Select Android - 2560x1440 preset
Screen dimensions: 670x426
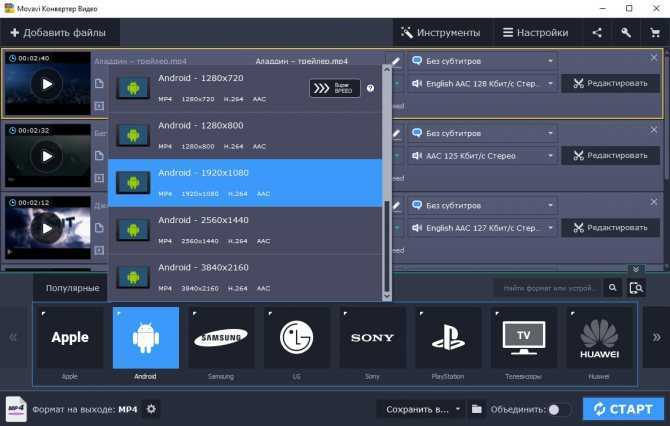(x=245, y=230)
